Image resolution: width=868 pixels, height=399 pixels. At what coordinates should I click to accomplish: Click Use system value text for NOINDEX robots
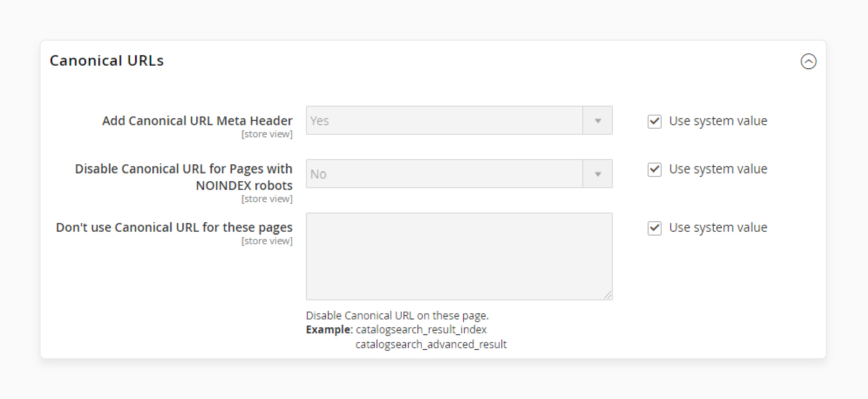(x=718, y=169)
